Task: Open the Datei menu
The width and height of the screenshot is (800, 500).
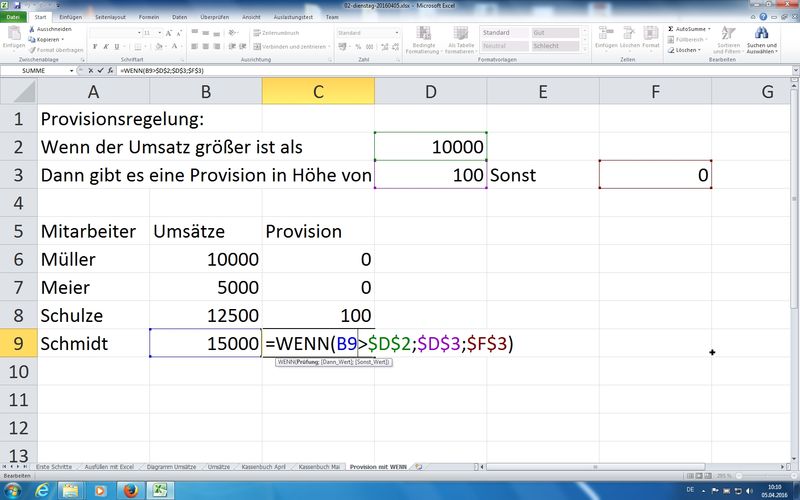Action: 14,17
